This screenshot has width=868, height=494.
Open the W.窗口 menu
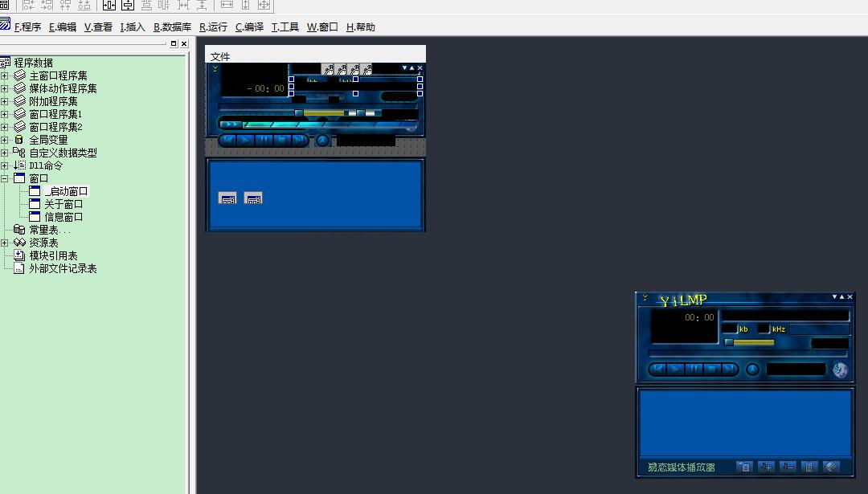322,27
